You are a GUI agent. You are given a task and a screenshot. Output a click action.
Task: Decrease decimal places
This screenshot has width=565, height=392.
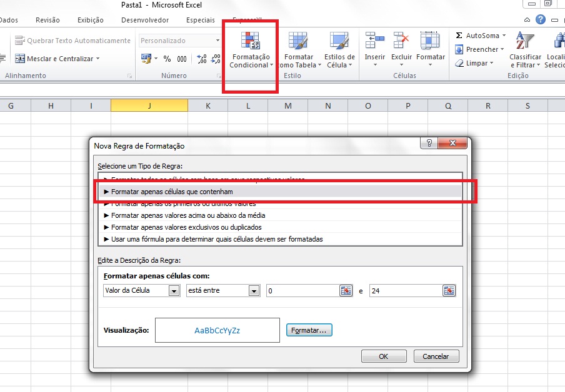click(x=216, y=59)
